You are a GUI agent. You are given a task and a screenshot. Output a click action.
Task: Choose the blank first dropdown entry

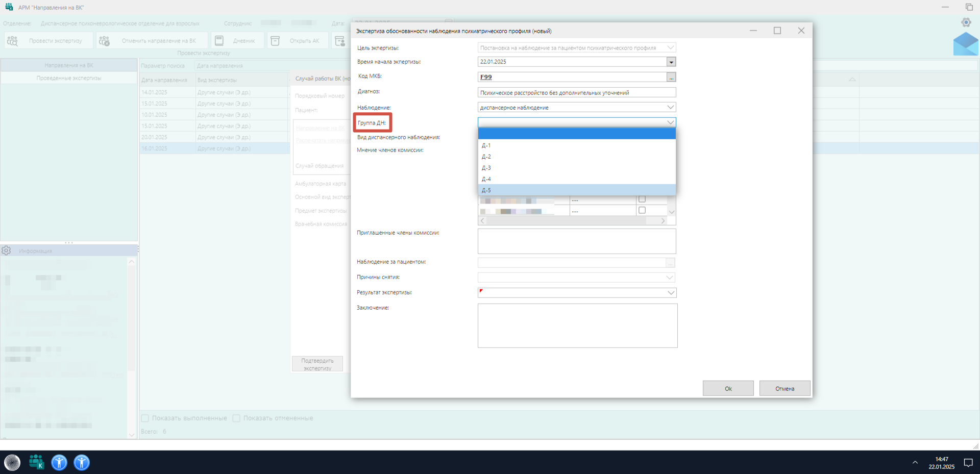[x=577, y=134]
